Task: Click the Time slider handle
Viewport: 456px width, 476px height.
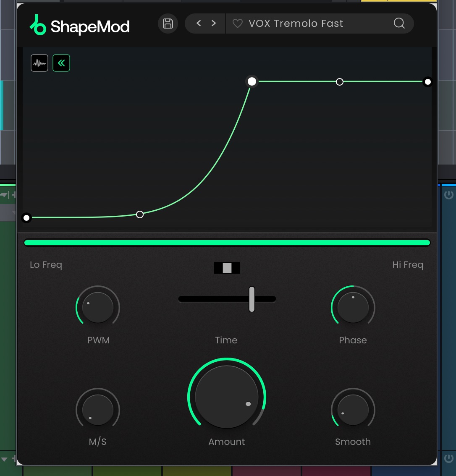Action: click(252, 299)
